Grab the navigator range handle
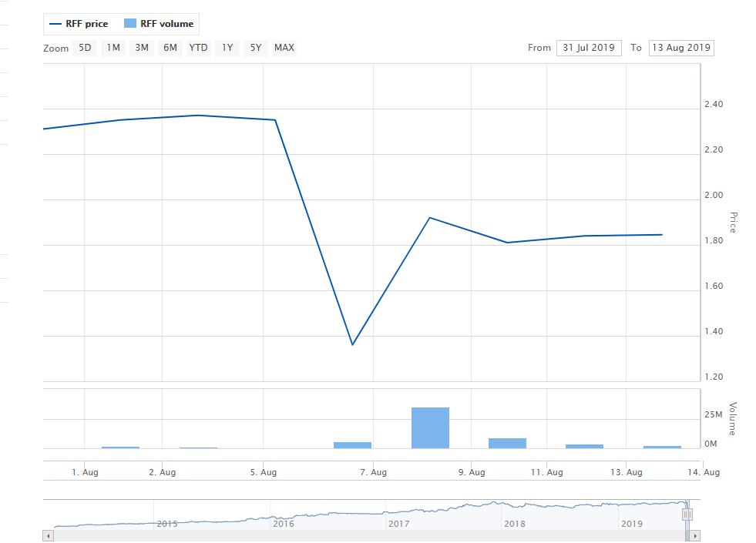The height and width of the screenshot is (543, 756). point(687,515)
